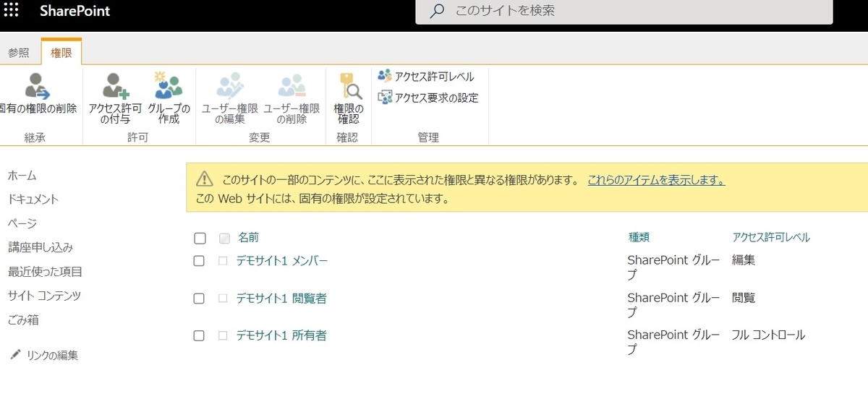Screen dimensions: 868x407
Task: Open the デモサイト1 閲覧者 group link
Action: pos(281,299)
